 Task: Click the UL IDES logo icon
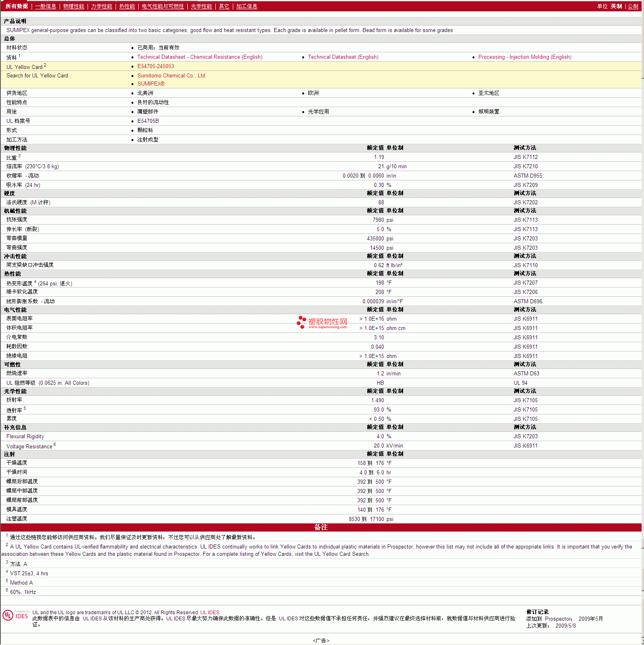click(15, 615)
